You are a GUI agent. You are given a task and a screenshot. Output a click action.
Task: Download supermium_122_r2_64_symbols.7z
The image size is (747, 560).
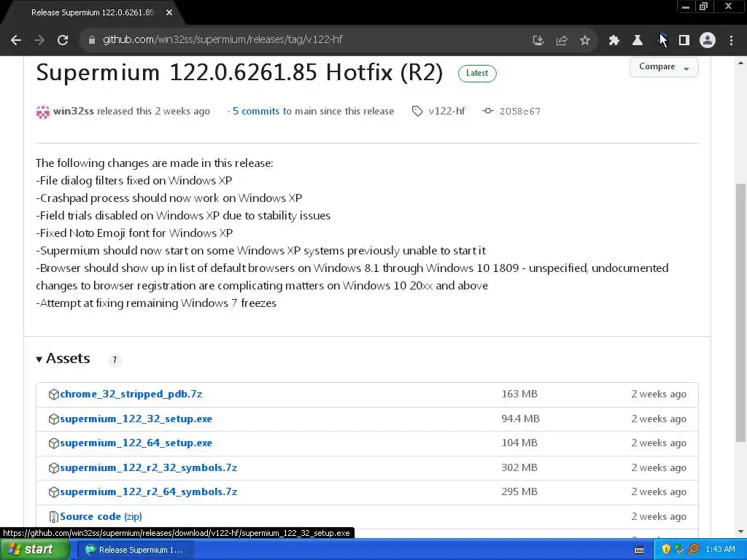pyautogui.click(x=149, y=492)
